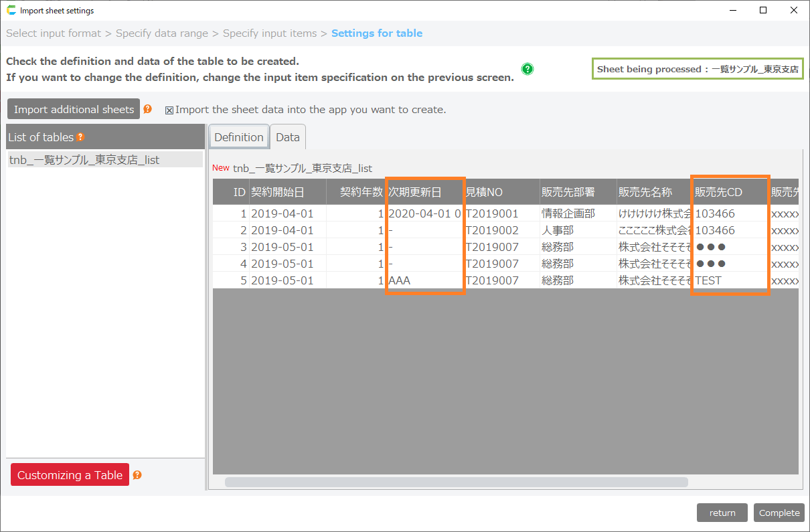810x532 pixels.
Task: Select the cell containing T2019001
Action: [494, 213]
